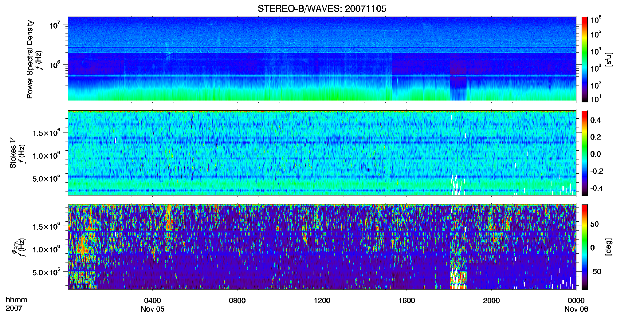
Task: Select the Nov 05 date label
Action: (x=152, y=309)
